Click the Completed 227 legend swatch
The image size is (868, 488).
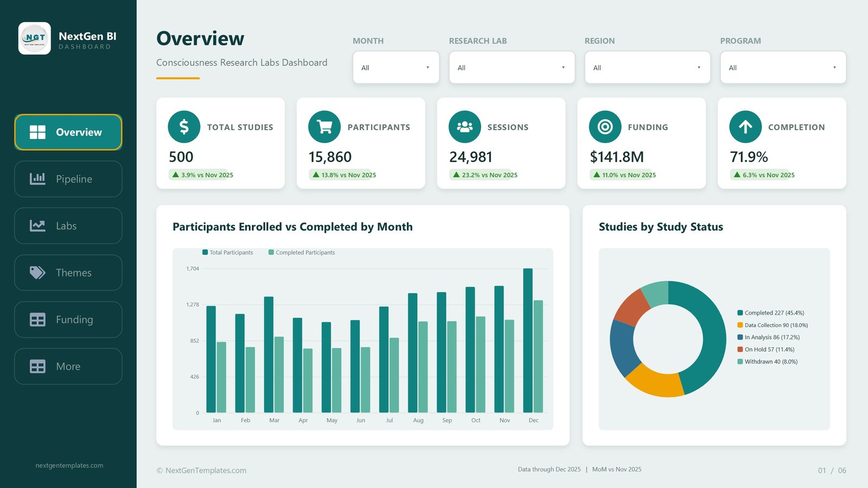coord(740,313)
